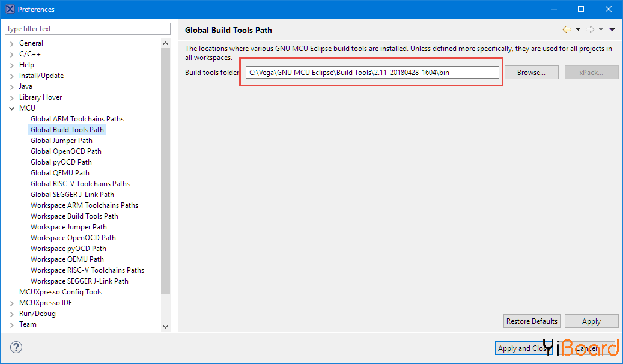Expand the MCUXpresso IDE category
The image size is (623, 364).
pos(12,303)
